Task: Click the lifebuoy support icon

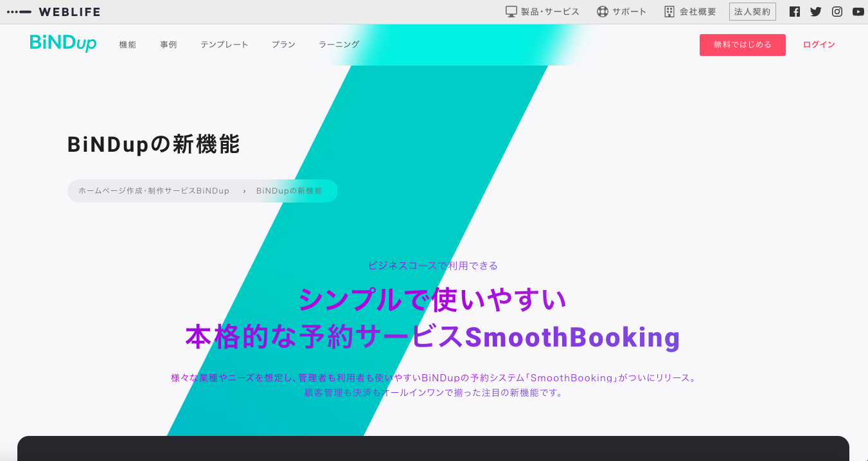Action: (x=602, y=12)
